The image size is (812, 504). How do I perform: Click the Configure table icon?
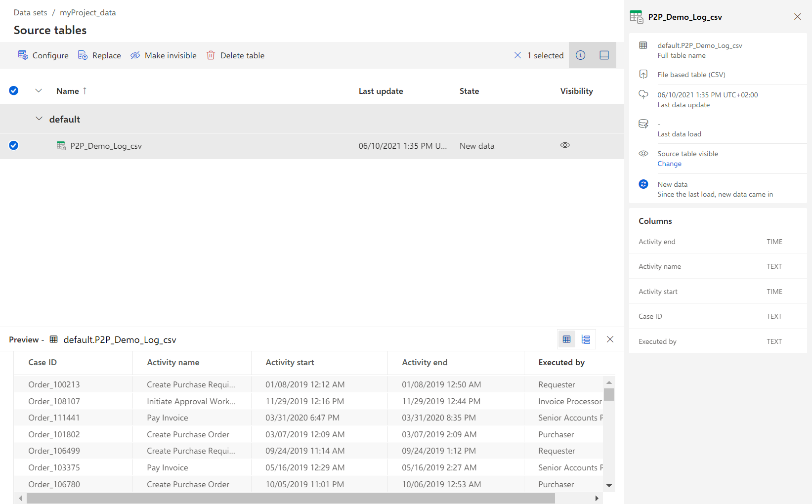23,55
